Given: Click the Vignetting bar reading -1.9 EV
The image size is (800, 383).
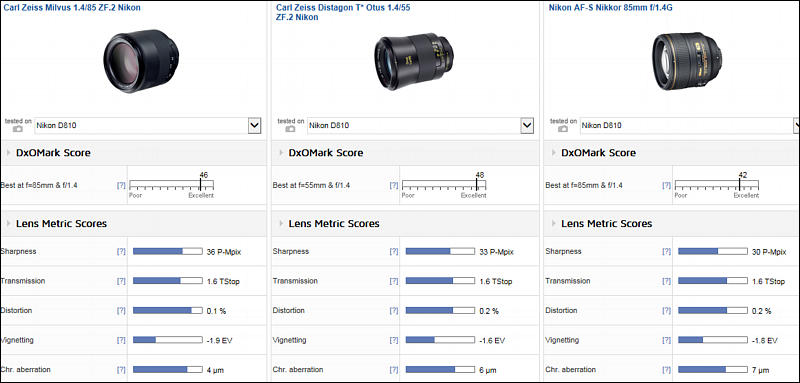Looking at the screenshot, I should 167,340.
